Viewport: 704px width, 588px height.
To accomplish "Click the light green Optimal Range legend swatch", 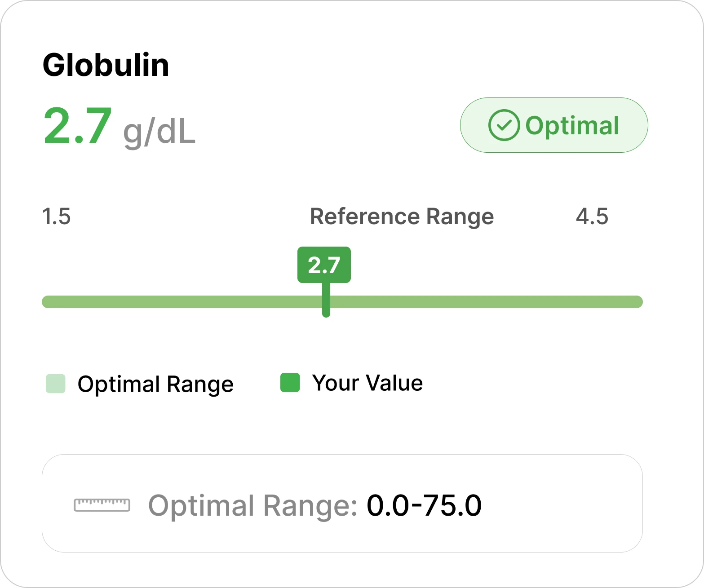I will (x=56, y=384).
